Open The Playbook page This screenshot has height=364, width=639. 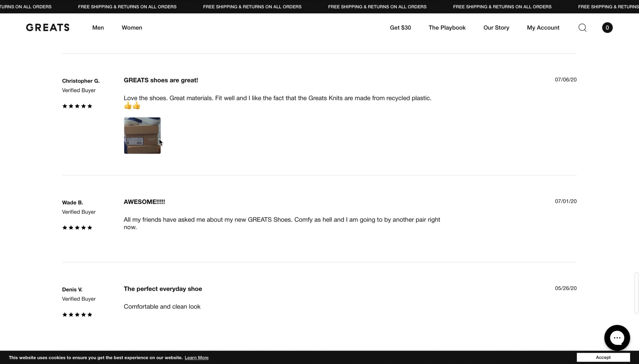(x=447, y=28)
